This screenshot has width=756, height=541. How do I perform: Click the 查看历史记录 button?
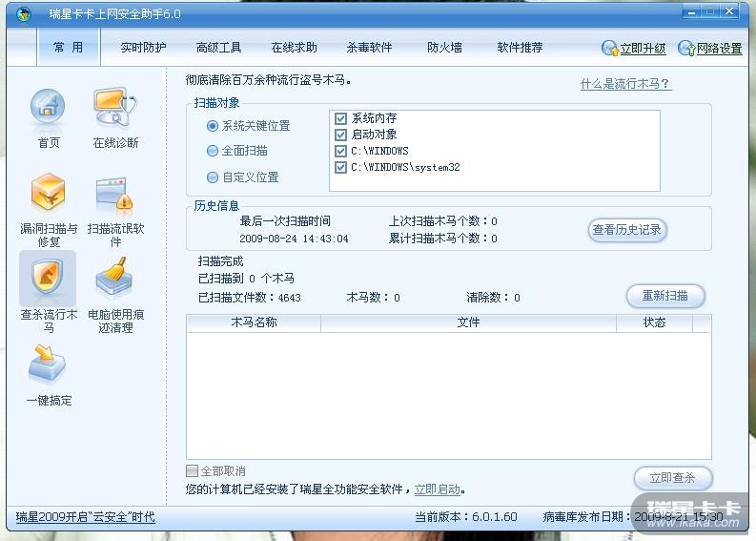click(626, 230)
